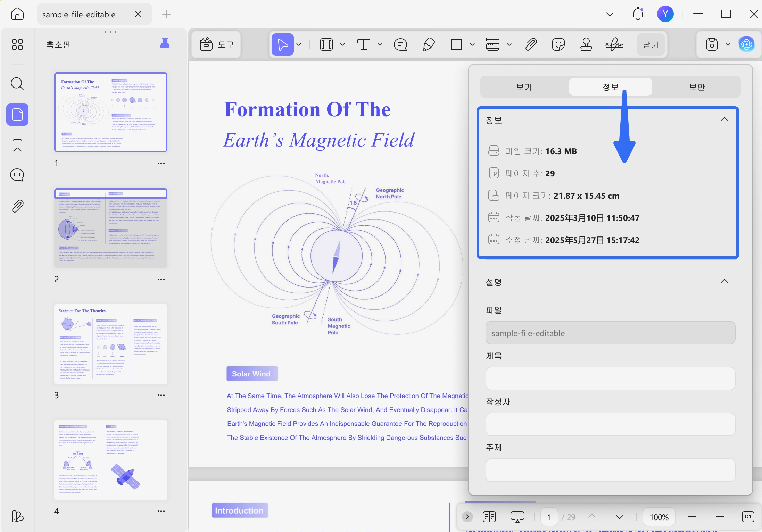Click the 파일 name field
The width and height of the screenshot is (762, 532).
click(x=610, y=333)
